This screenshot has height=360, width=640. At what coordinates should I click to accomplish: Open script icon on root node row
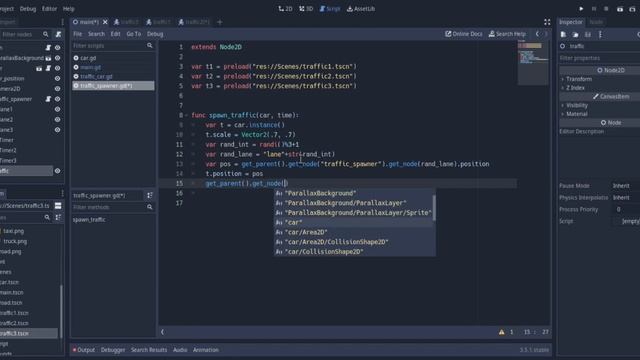[x=48, y=48]
